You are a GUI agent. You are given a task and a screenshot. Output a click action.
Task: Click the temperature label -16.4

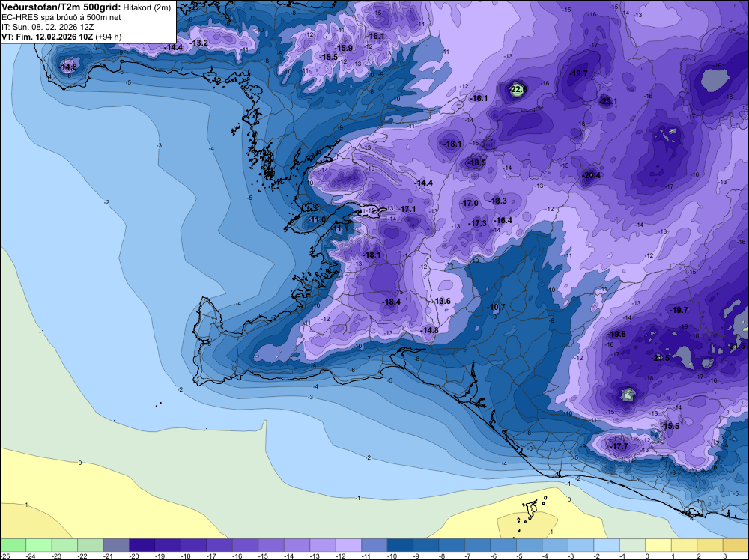[503, 220]
